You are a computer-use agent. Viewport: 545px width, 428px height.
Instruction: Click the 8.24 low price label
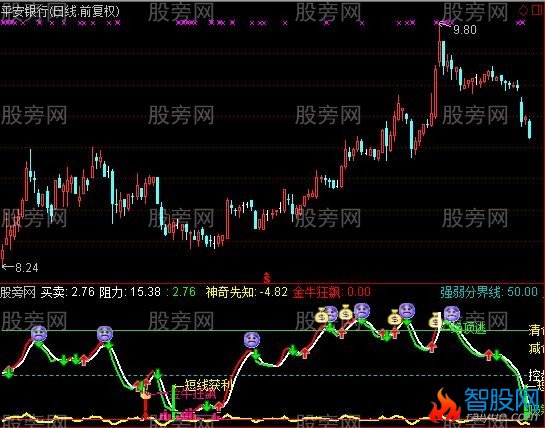click(27, 267)
